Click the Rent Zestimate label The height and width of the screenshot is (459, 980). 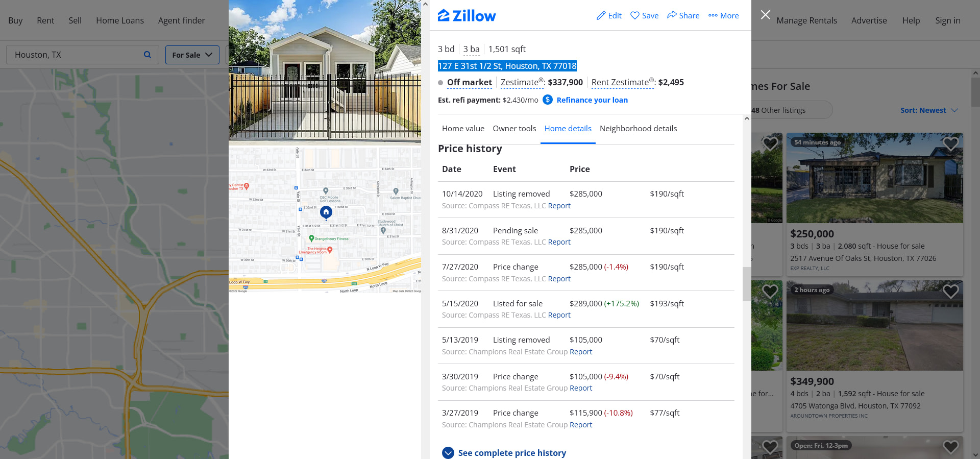tap(622, 82)
